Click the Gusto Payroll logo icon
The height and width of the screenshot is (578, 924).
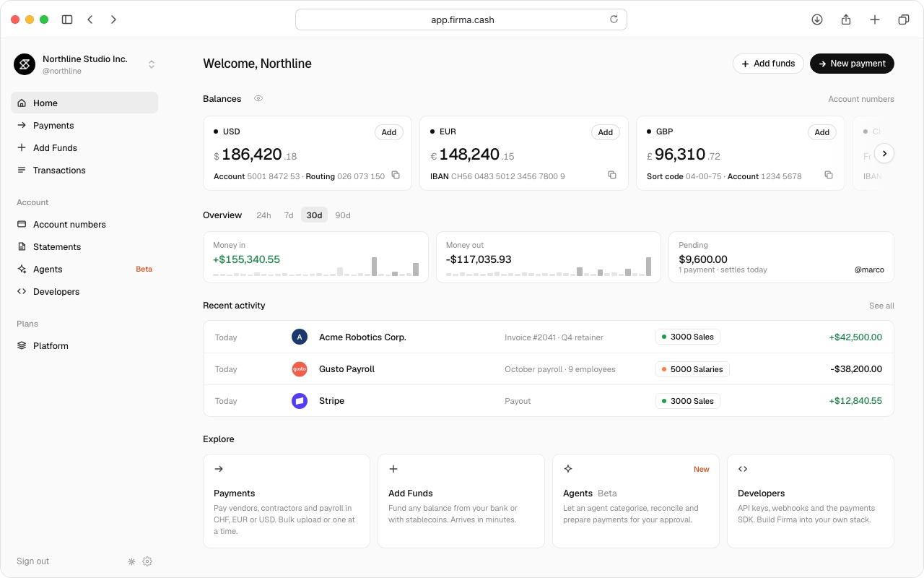[300, 368]
